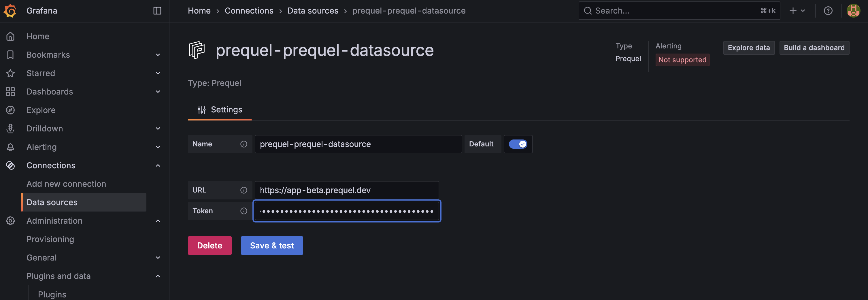Click the Save & test button
The height and width of the screenshot is (300, 868).
tap(272, 246)
